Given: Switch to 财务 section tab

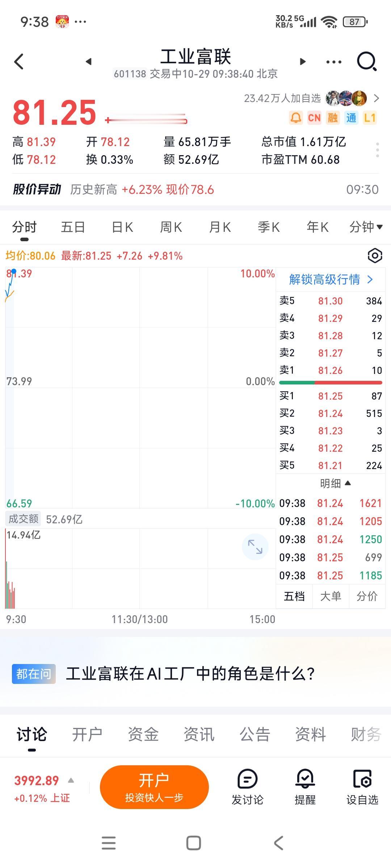Looking at the screenshot, I should [x=366, y=734].
